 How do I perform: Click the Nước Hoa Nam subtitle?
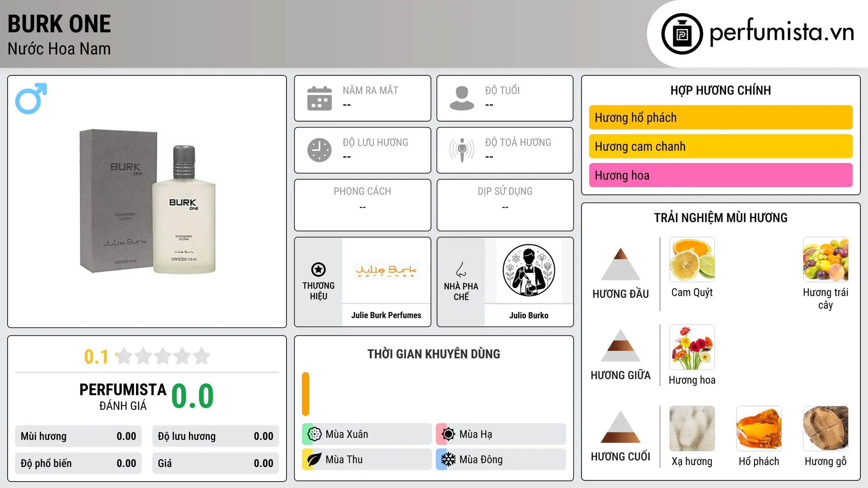59,49
